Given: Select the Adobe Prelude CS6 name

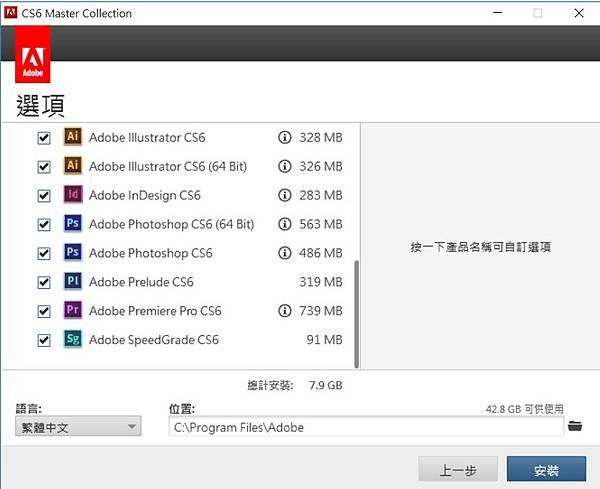Looking at the screenshot, I should click(x=141, y=282).
